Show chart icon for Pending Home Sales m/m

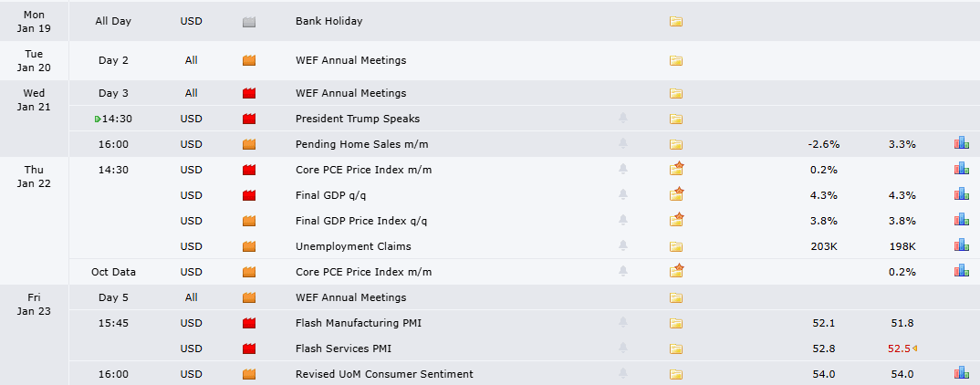pos(961,144)
